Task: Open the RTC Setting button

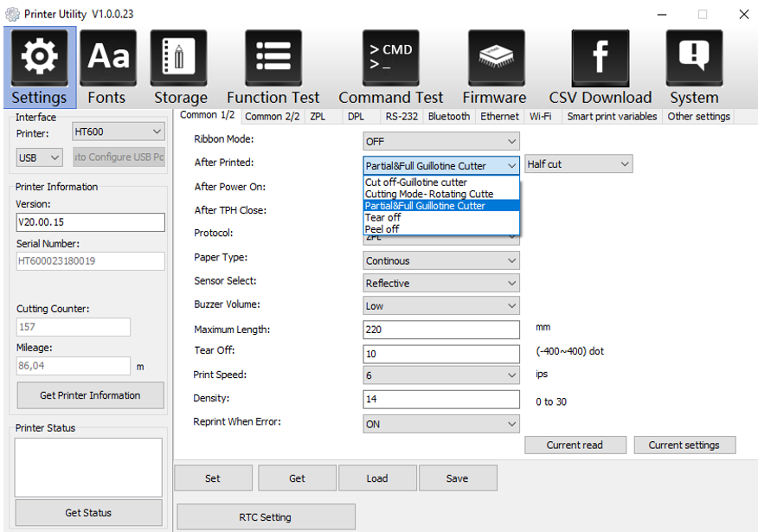Action: pos(266,517)
